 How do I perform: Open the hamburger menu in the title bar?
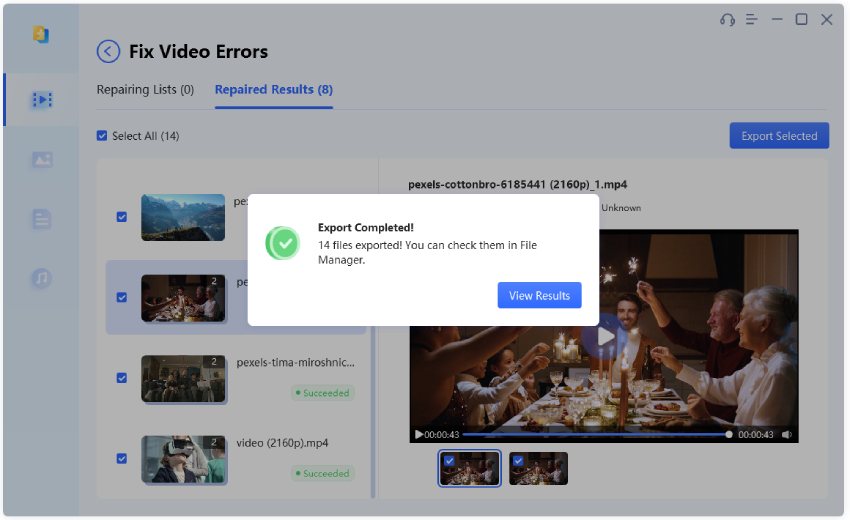tap(752, 20)
